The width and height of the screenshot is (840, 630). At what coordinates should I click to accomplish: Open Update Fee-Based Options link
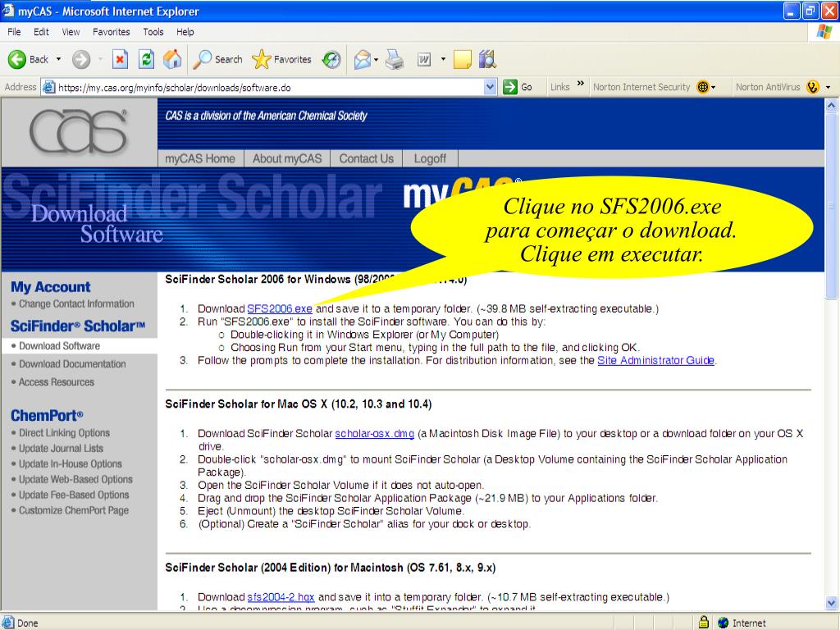point(74,495)
